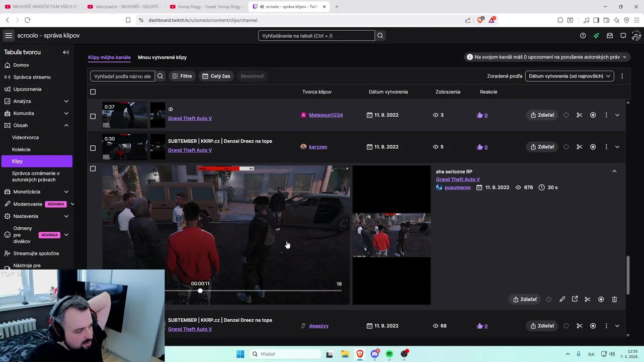Click the dashboard search magnifier button
Screen dimensions: 644x362
(x=380, y=36)
